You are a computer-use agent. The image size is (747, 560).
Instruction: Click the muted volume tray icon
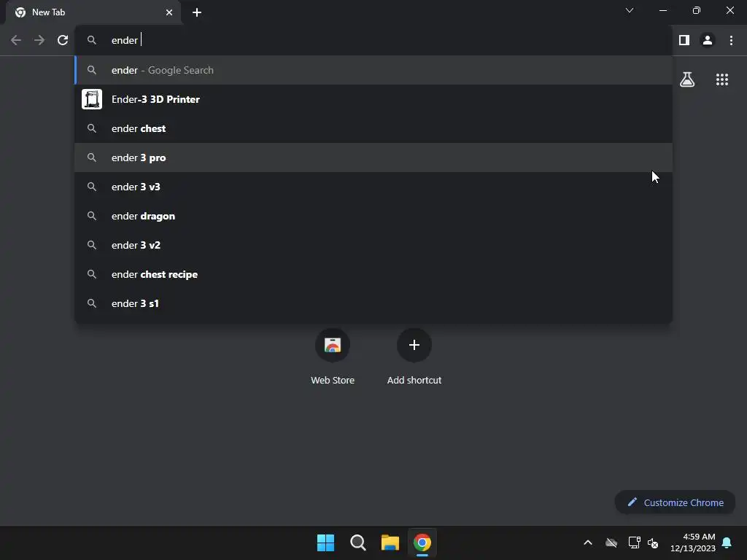[653, 542]
